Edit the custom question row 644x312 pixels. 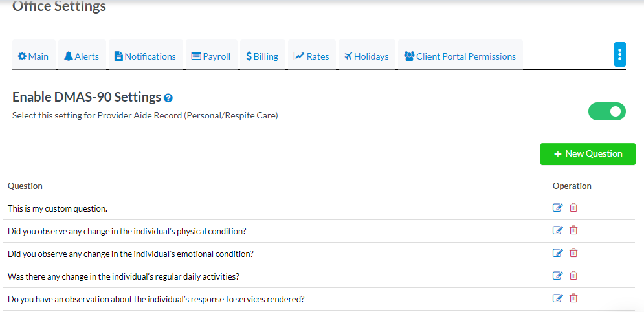[x=557, y=208]
